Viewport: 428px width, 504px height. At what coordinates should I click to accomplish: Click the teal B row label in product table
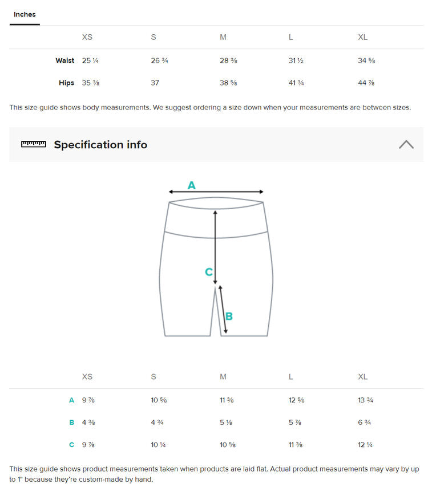pyautogui.click(x=72, y=422)
